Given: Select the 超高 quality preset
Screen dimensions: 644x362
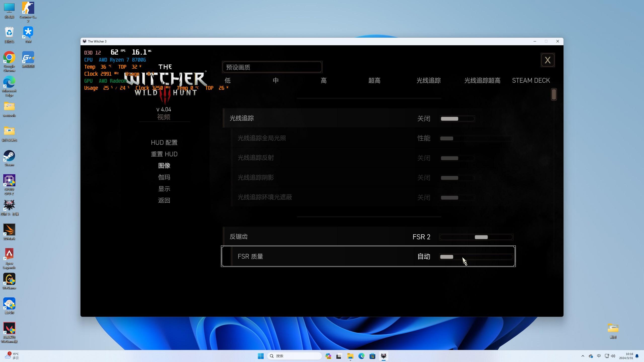Looking at the screenshot, I should point(374,80).
